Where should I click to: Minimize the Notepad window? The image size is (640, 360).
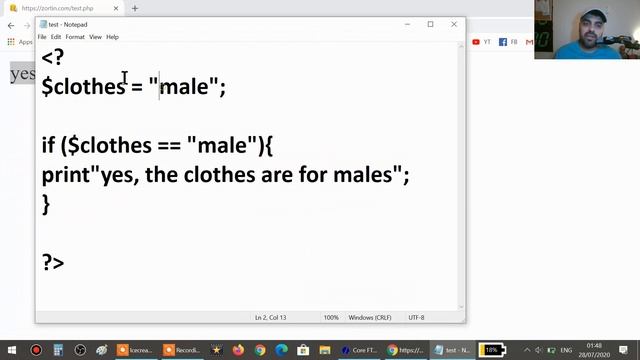coord(407,24)
